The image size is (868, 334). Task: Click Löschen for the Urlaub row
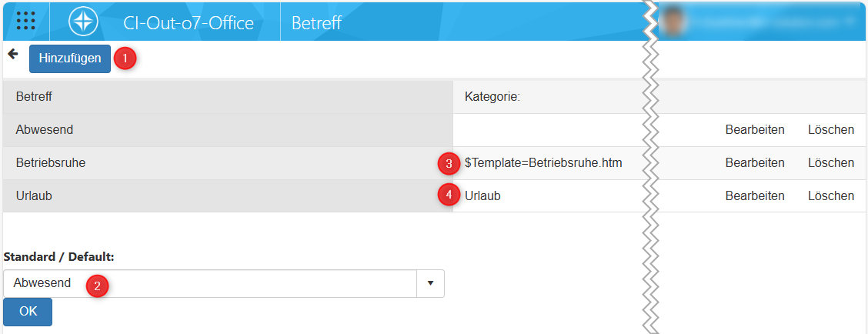pyautogui.click(x=830, y=196)
